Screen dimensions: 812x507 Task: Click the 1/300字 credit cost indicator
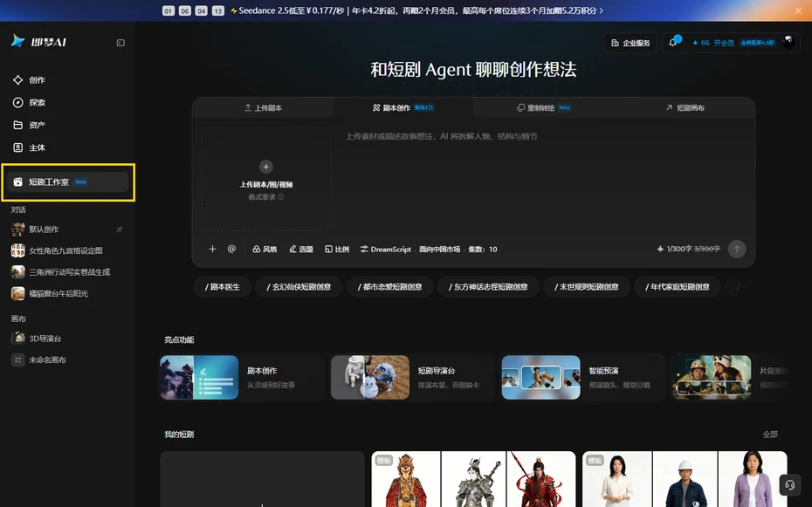pos(689,250)
